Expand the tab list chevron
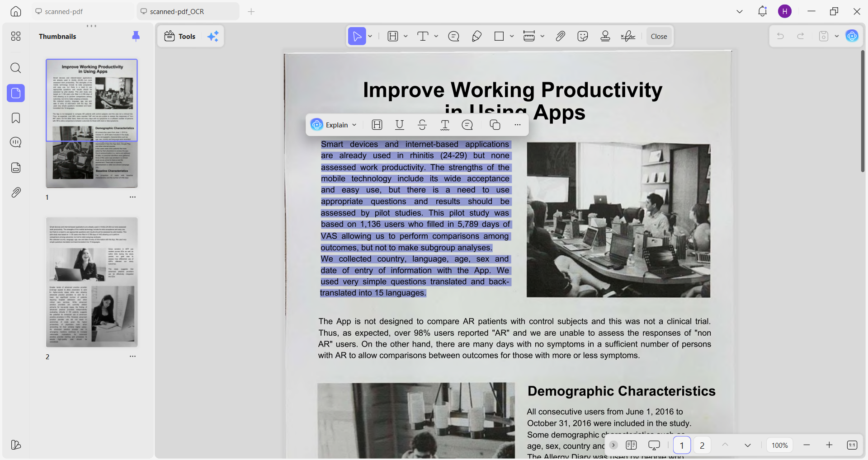 click(x=740, y=11)
